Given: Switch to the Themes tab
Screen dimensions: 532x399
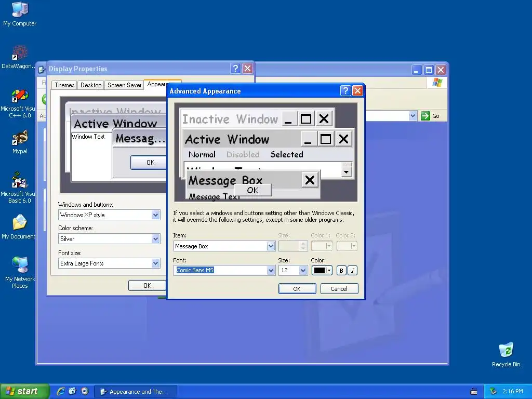Looking at the screenshot, I should pos(64,85).
